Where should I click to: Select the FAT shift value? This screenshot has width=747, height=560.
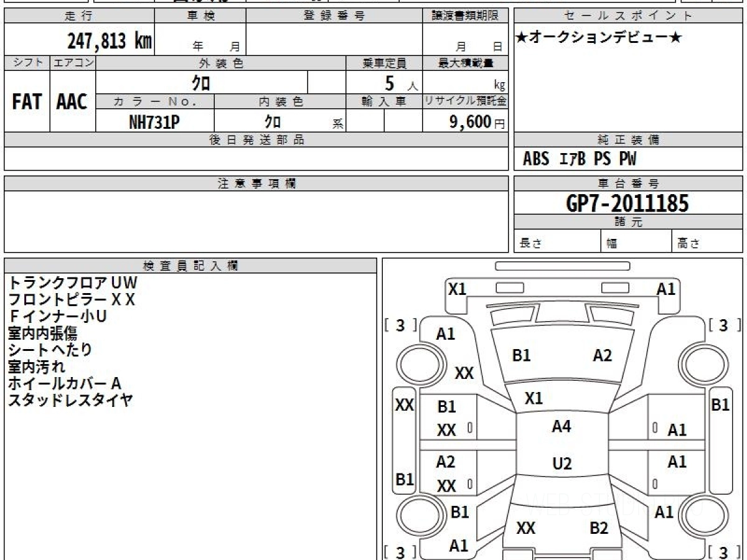coord(27,101)
